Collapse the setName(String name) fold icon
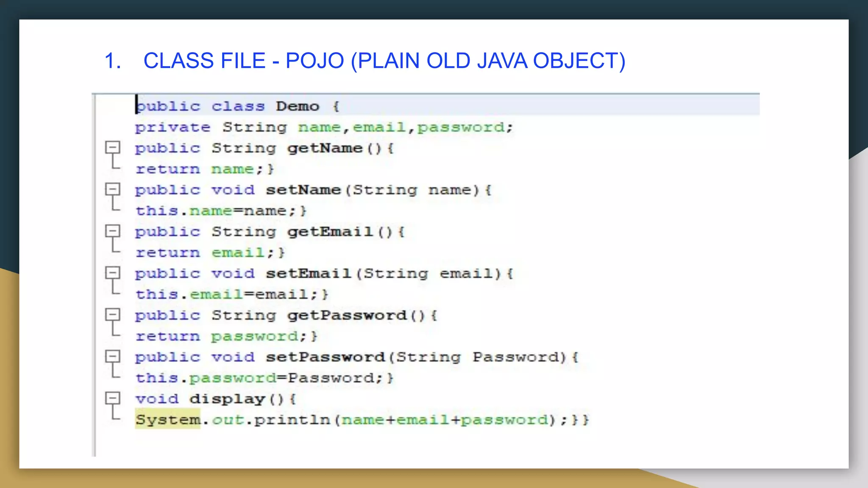 click(x=113, y=189)
